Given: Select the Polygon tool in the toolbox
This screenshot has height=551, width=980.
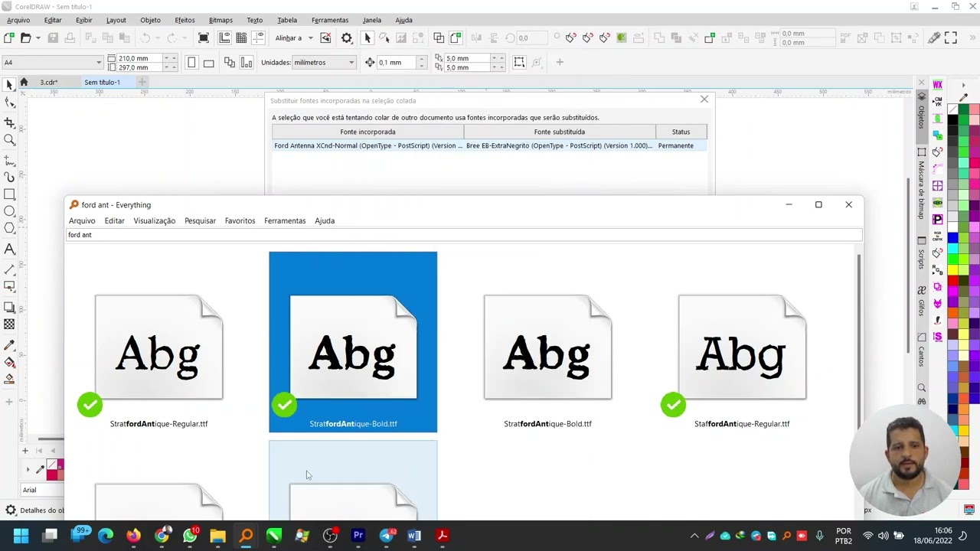Looking at the screenshot, I should (x=9, y=228).
